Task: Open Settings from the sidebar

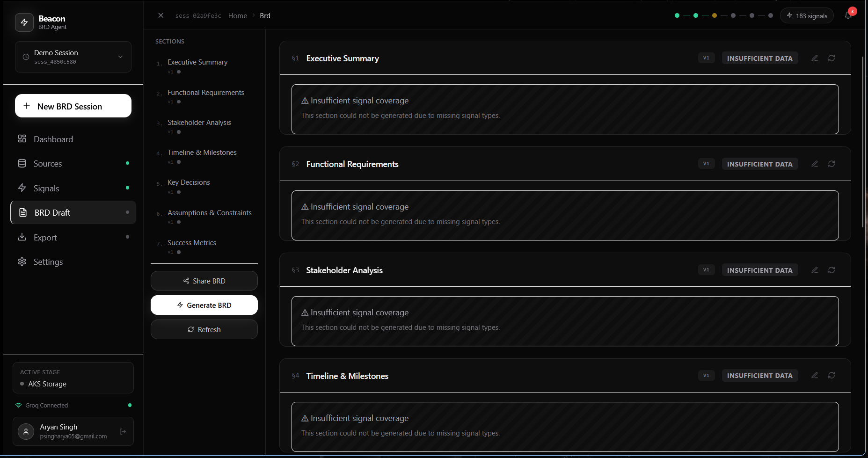Action: click(48, 262)
